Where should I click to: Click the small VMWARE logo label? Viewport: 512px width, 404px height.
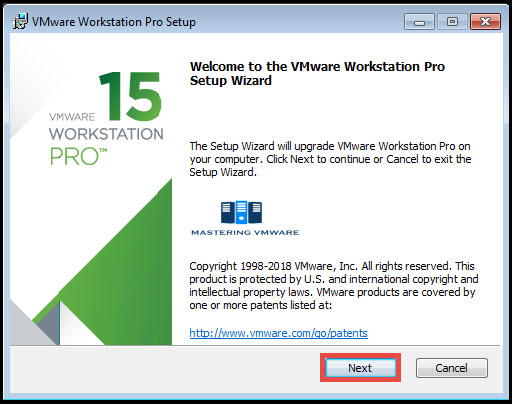[72, 117]
